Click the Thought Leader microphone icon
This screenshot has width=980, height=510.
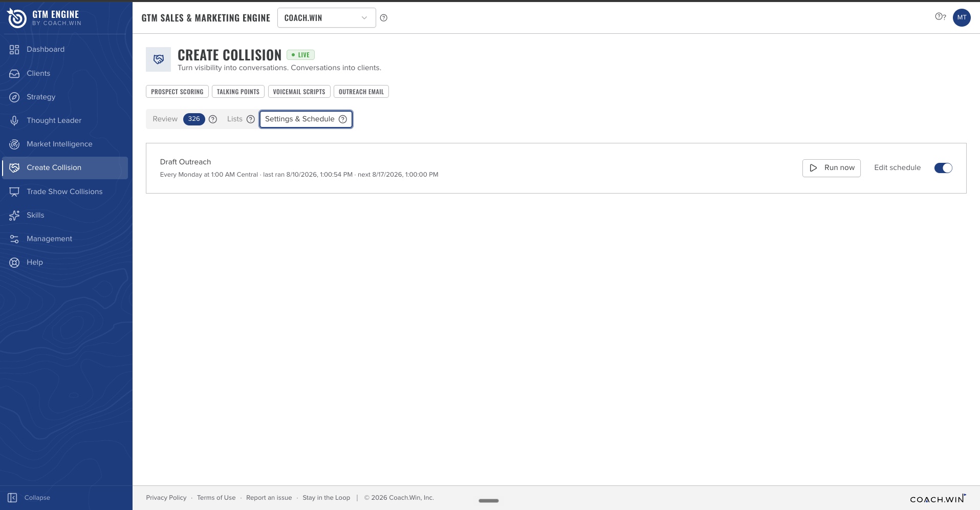pos(14,121)
